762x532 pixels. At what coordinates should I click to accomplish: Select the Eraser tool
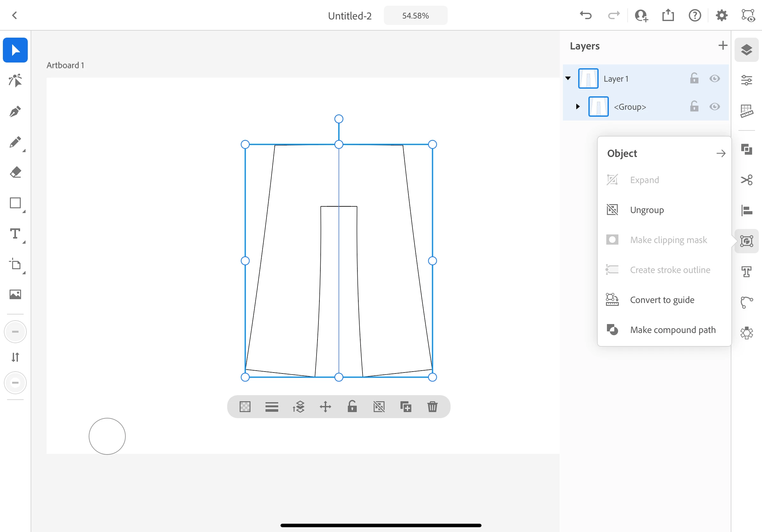[x=15, y=173]
